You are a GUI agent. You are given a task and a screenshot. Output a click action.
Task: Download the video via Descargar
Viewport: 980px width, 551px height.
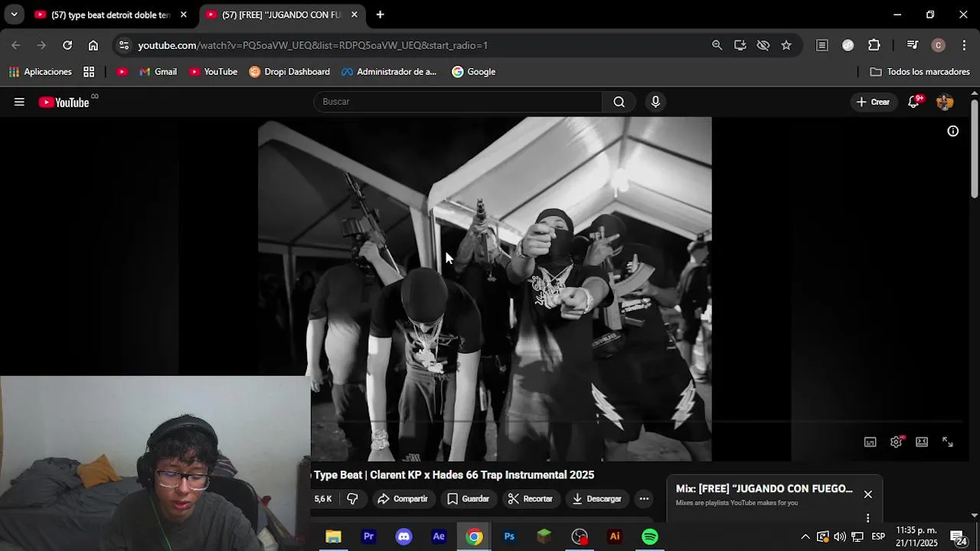click(596, 499)
